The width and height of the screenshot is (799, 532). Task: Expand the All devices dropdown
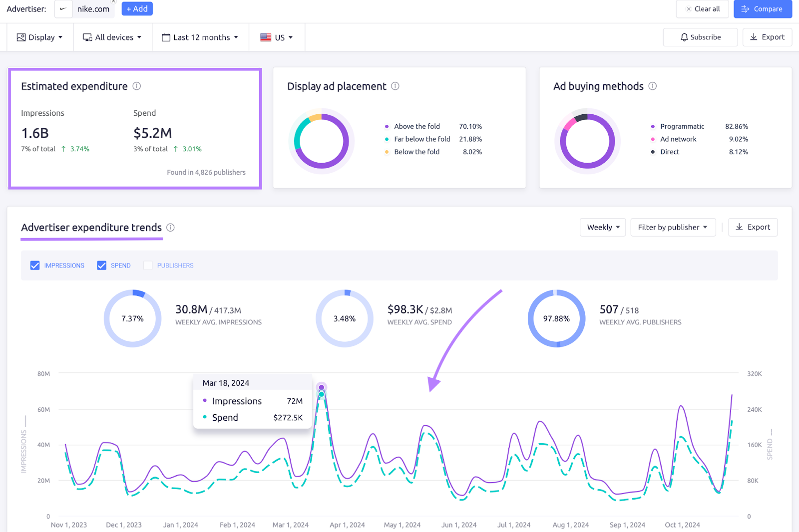point(112,37)
